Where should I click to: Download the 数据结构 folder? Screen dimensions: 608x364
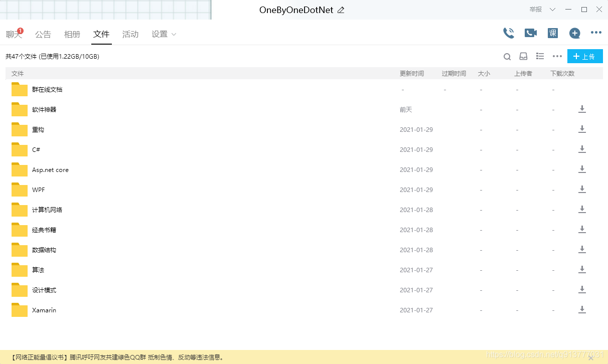[x=582, y=250]
